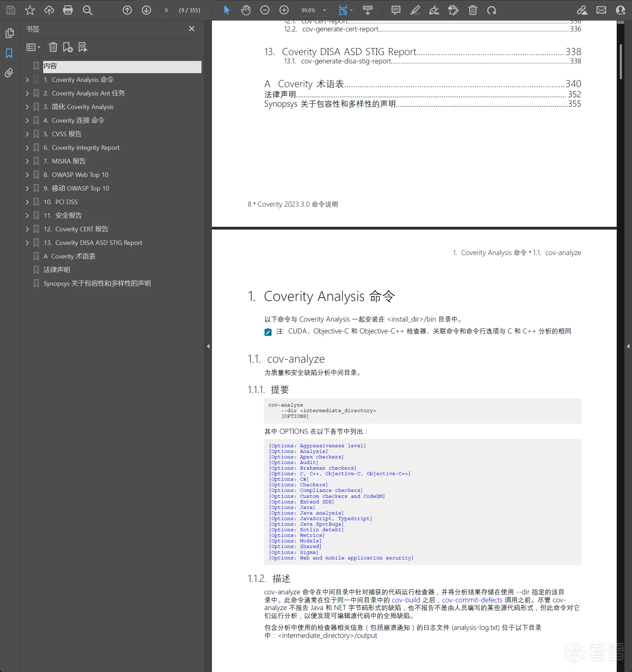Screen dimensions: 632x672
Task: Expand right panel with the arrow handle
Action: (x=628, y=346)
